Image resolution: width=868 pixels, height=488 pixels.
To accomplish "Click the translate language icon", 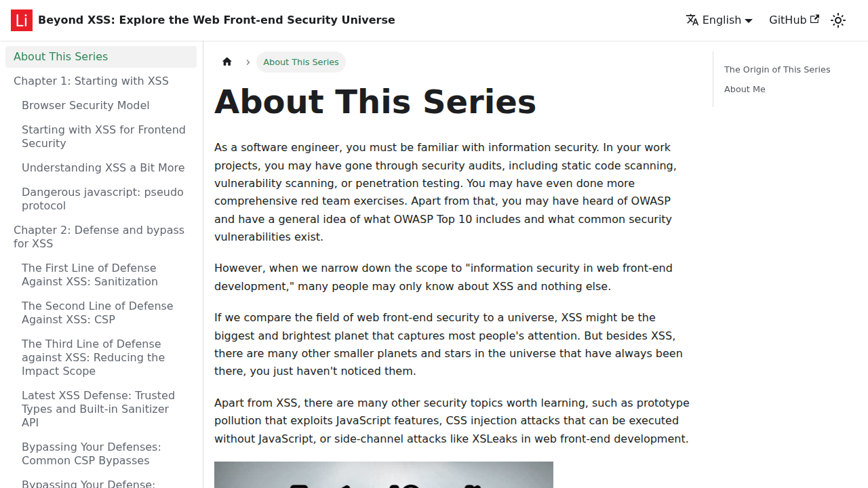I will [x=692, y=20].
